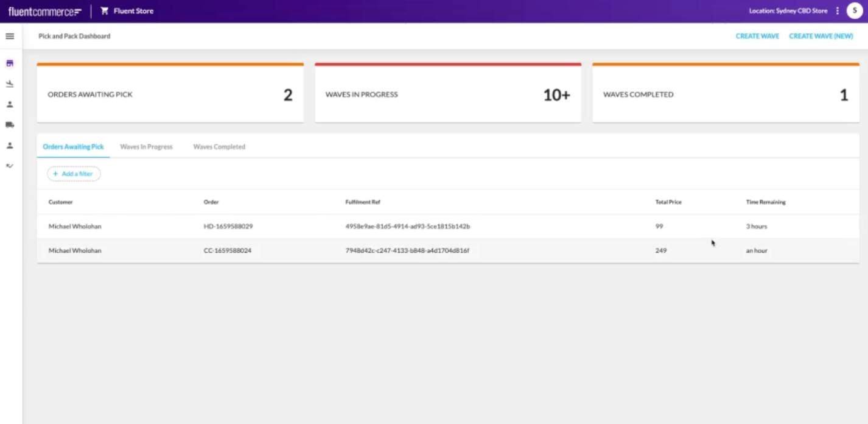The height and width of the screenshot is (424, 868).
Task: Open the user avatar 'S' menu
Action: 855,11
